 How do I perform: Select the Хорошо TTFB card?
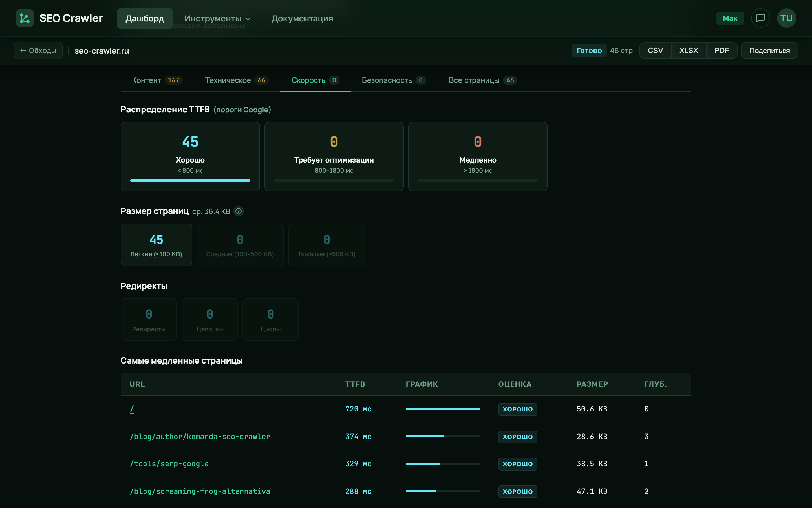(190, 157)
